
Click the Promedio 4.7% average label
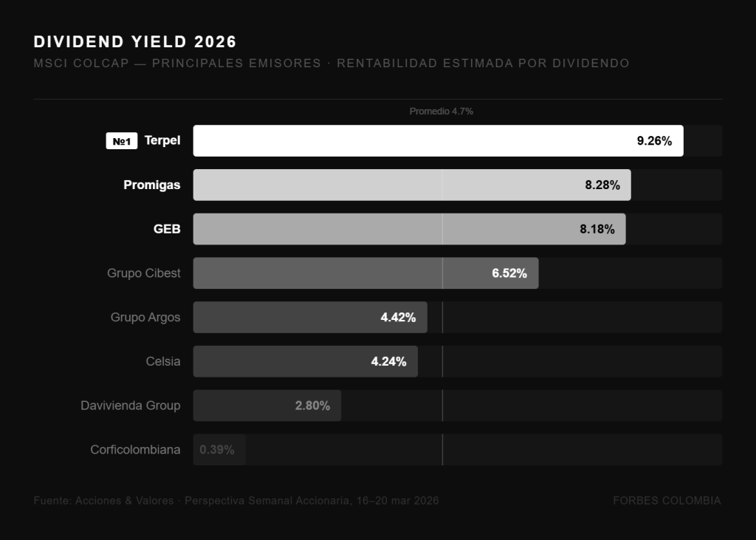coord(441,111)
